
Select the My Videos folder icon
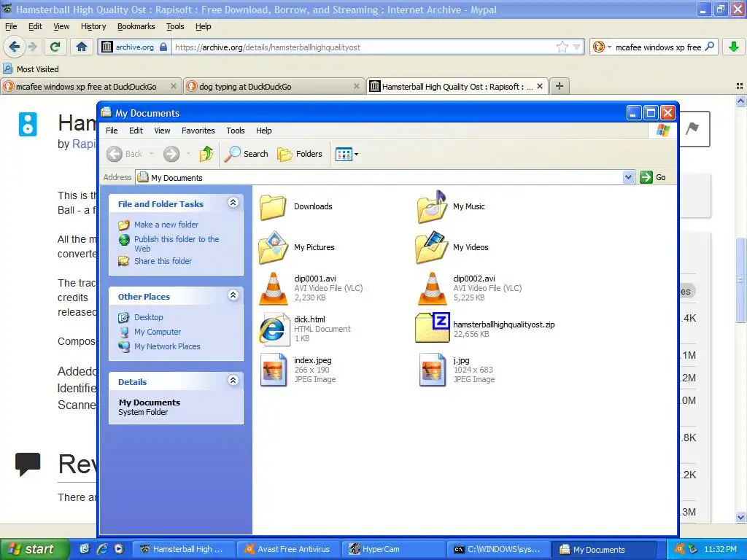(x=432, y=248)
